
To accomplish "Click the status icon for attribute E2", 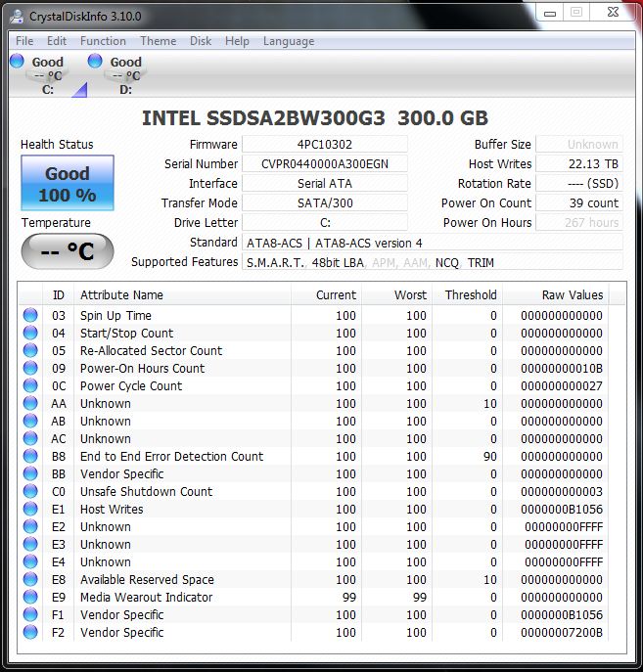I will [x=30, y=526].
